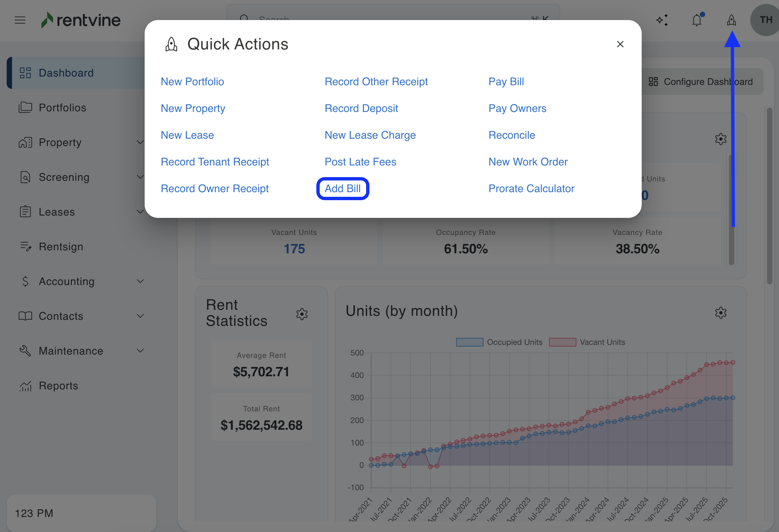Open Reports from the sidebar
779x532 pixels.
58,386
